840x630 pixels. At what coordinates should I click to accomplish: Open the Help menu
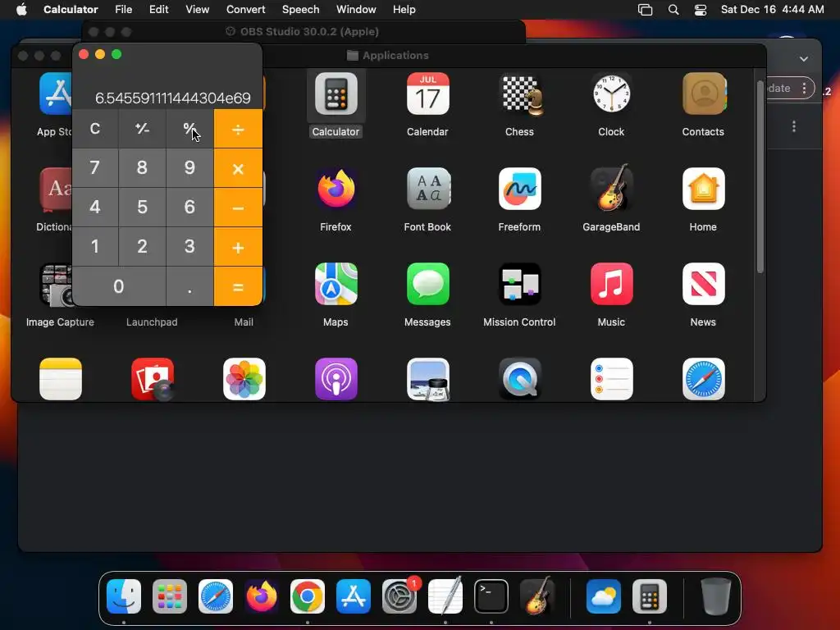(x=404, y=10)
